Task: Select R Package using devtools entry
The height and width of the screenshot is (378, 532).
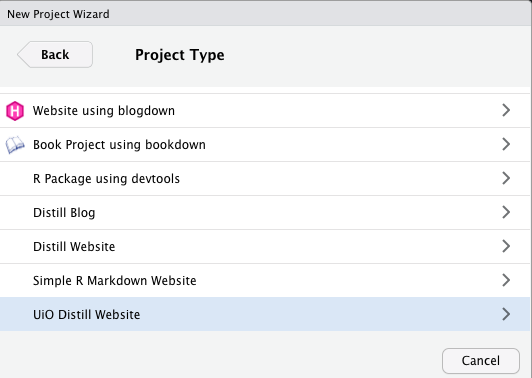Action: (265, 178)
